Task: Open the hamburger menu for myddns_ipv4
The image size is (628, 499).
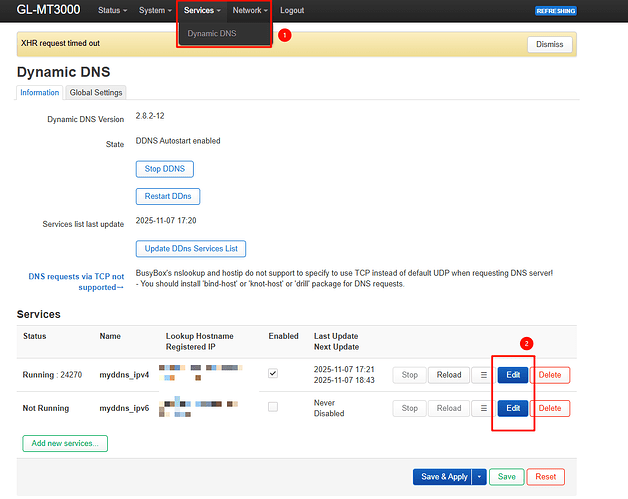Action: [483, 375]
